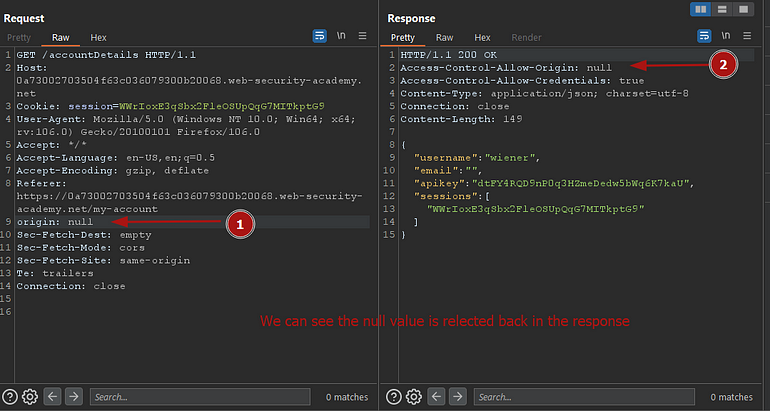The image size is (770, 411).
Task: Open Request panel hamburger options menu
Action: 362,36
